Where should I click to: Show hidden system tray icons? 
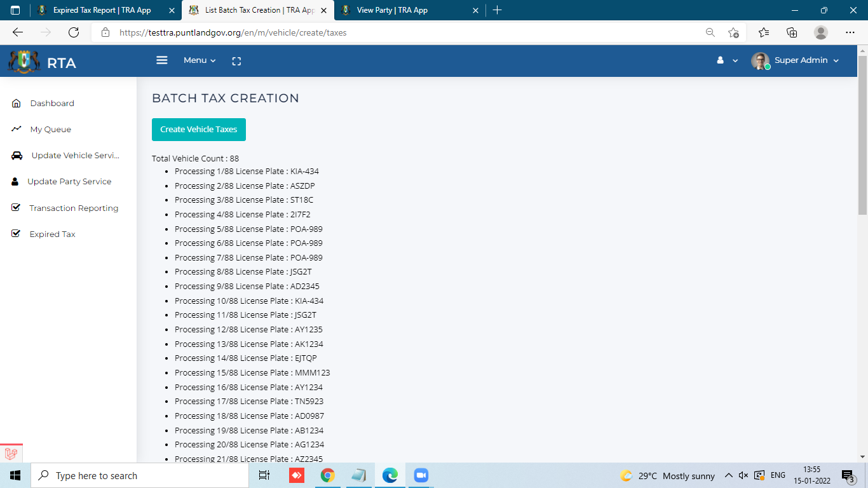(x=728, y=475)
